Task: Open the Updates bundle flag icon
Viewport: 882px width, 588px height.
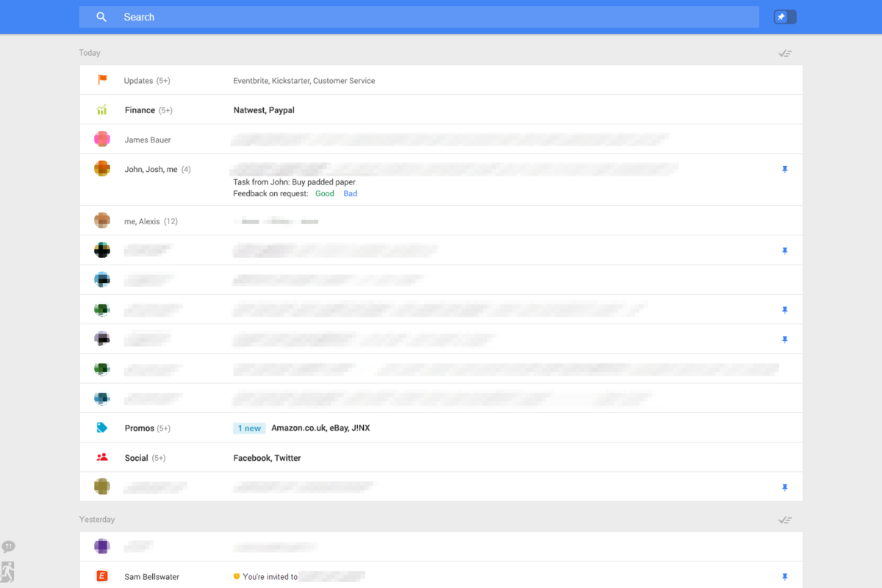Action: (102, 80)
